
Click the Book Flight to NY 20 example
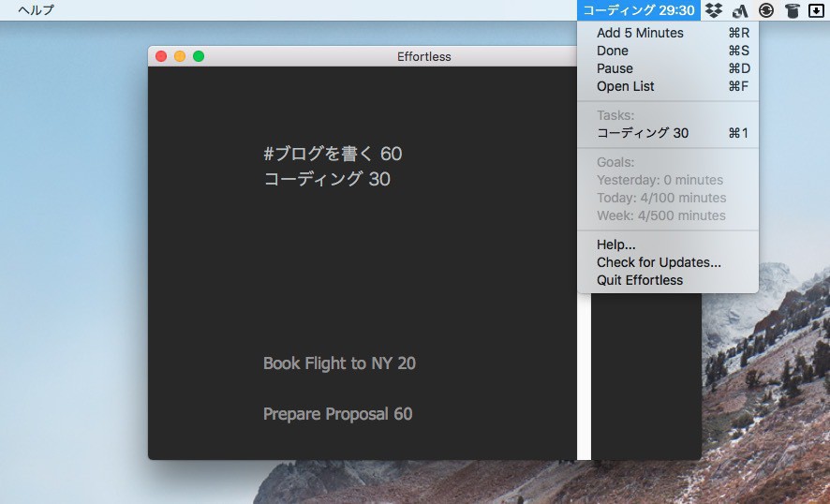pyautogui.click(x=339, y=363)
